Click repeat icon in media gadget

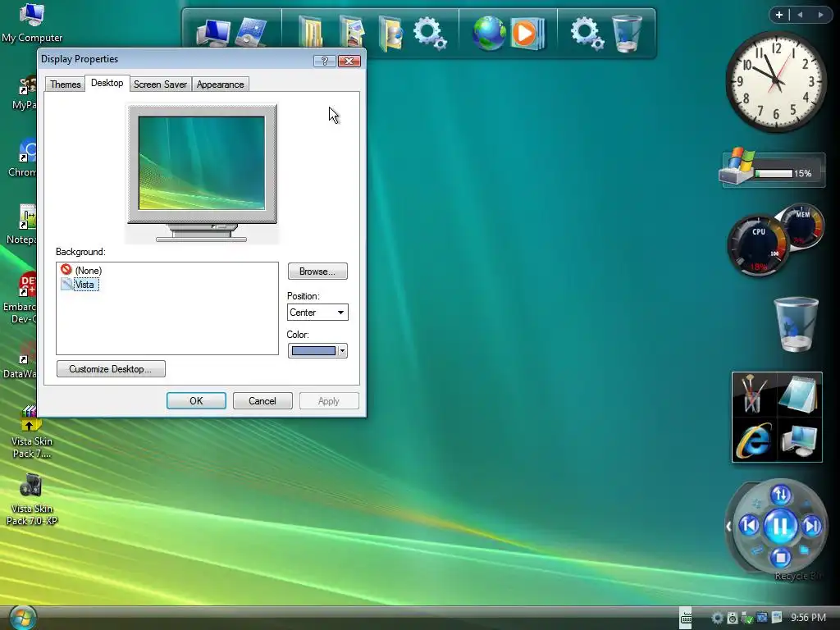coord(757,550)
